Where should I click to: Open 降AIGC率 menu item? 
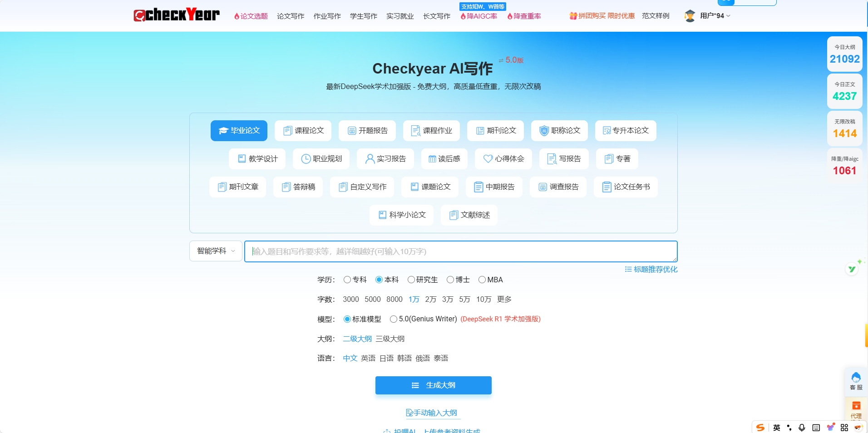479,16
